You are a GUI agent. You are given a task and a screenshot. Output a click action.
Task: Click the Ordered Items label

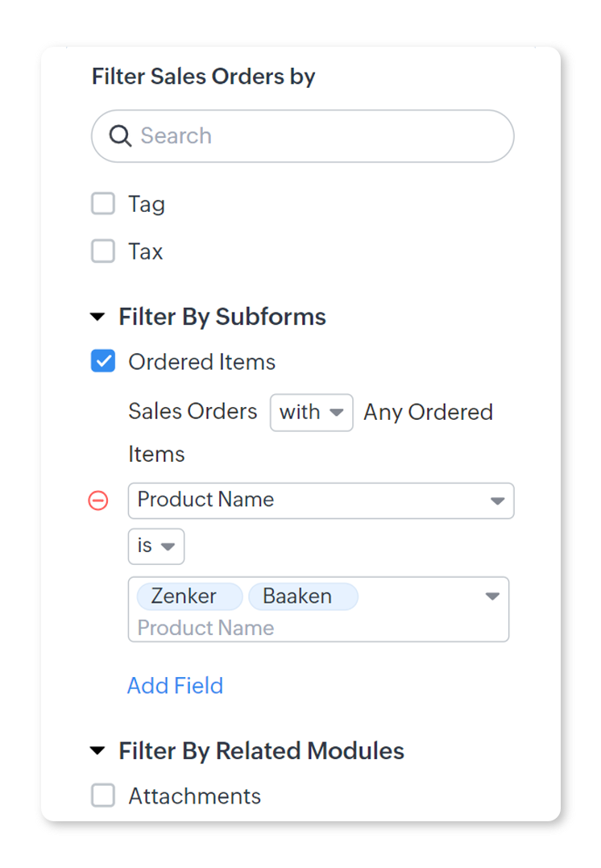(201, 362)
